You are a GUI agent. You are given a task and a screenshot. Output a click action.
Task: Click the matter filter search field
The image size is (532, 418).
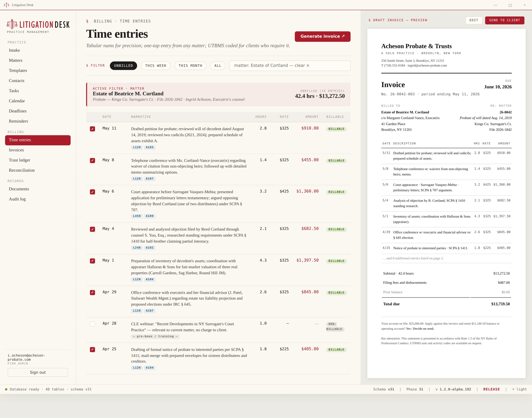290,66
